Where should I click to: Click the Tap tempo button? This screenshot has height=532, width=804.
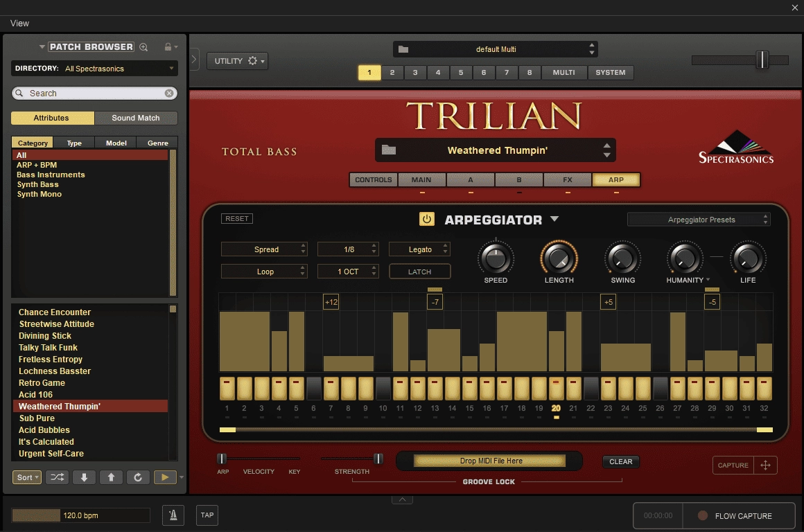tap(207, 515)
